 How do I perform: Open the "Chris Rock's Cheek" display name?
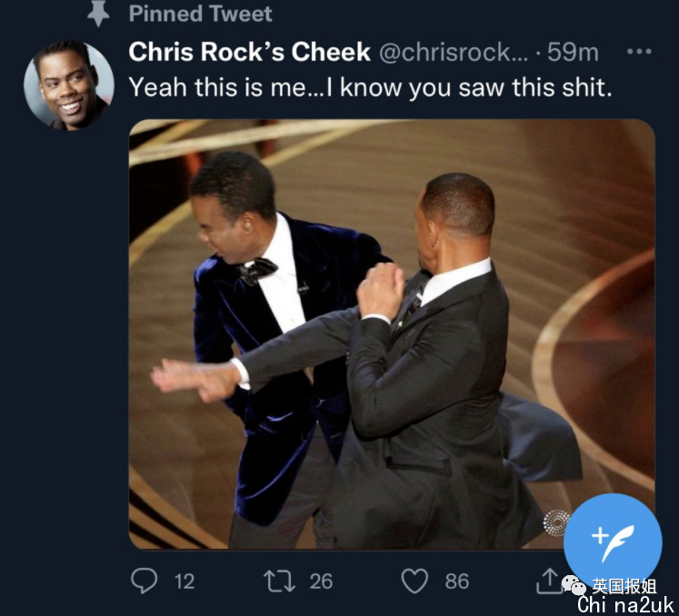[249, 52]
